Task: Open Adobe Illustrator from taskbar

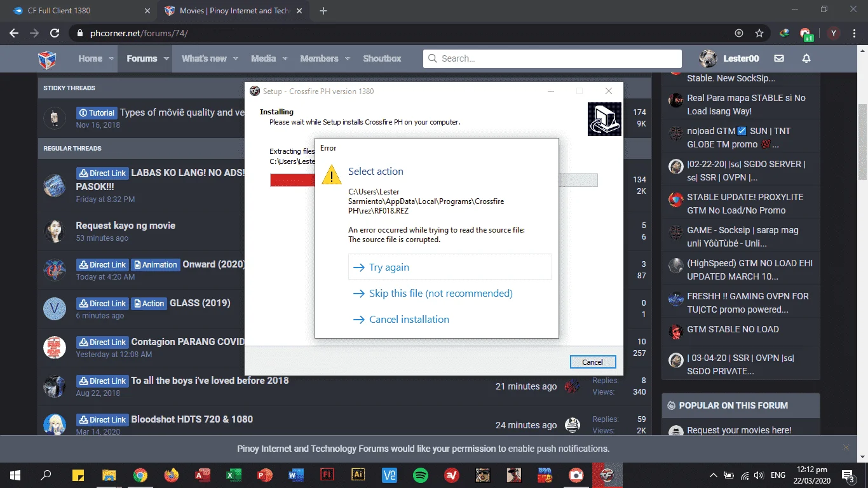Action: point(358,475)
